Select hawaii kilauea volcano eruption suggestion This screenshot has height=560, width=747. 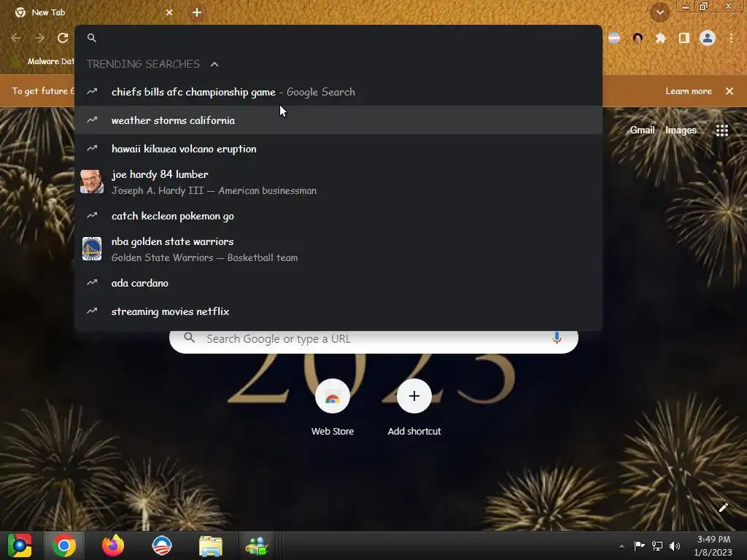[x=338, y=149]
